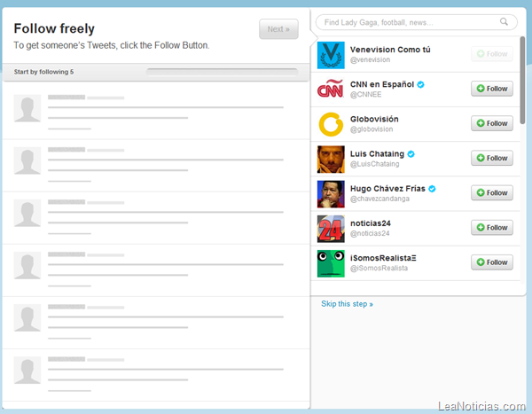This screenshot has width=532, height=414.
Task: Click the @noticias24 handle
Action: tap(370, 233)
